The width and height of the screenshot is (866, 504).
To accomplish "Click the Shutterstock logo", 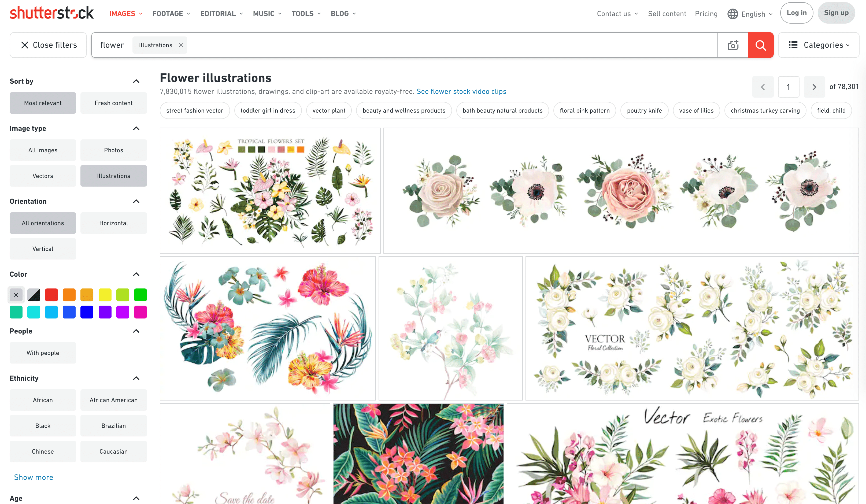I will pyautogui.click(x=51, y=13).
